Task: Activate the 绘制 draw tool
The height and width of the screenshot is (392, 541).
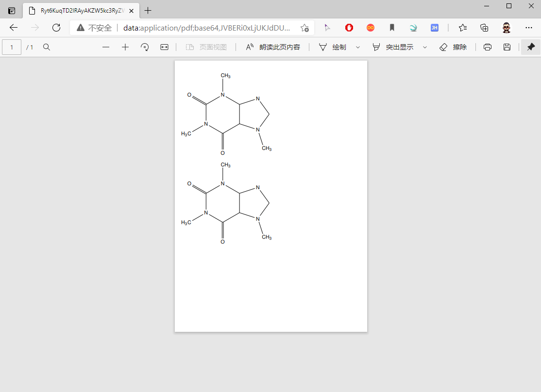Action: [333, 47]
